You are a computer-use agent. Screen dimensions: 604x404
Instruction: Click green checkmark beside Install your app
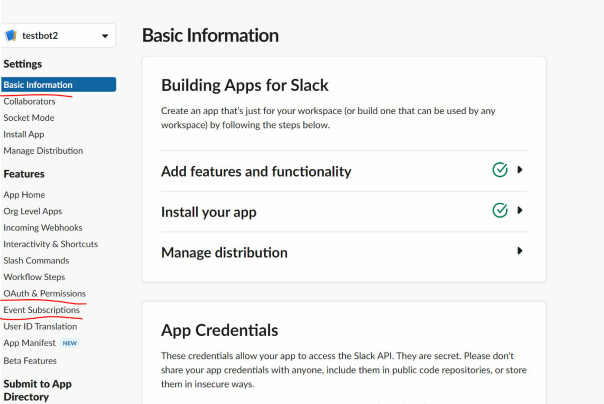tap(500, 210)
